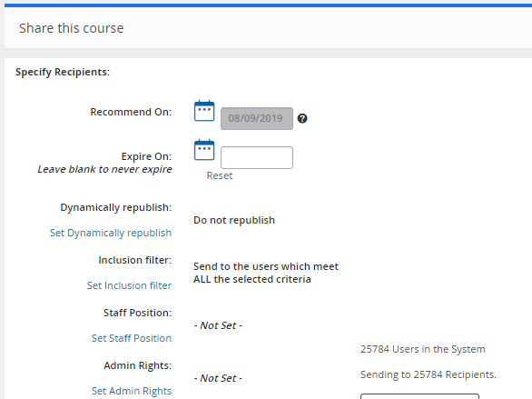Open the Set Admin Rights link
The image size is (532, 399).
tap(132, 391)
